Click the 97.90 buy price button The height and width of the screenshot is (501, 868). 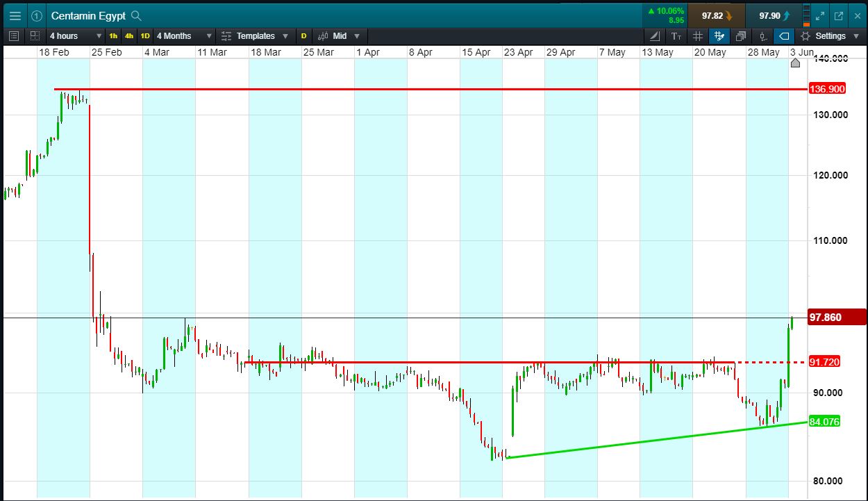point(774,15)
